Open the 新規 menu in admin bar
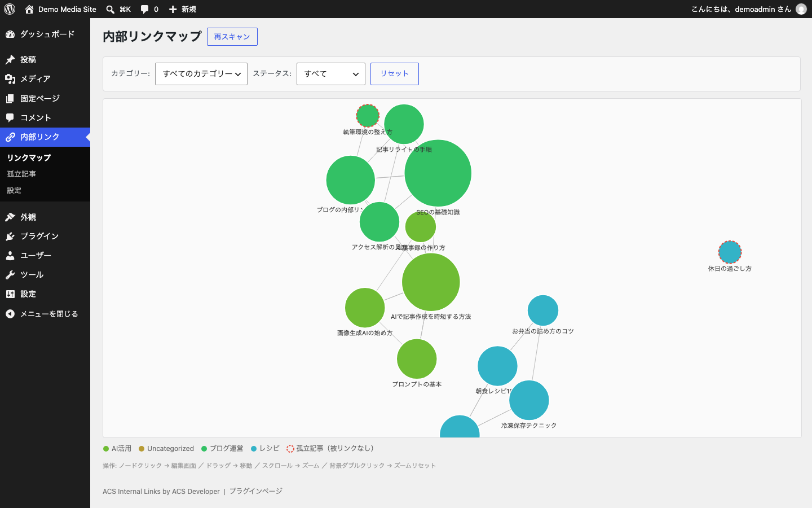812x508 pixels. tap(183, 9)
